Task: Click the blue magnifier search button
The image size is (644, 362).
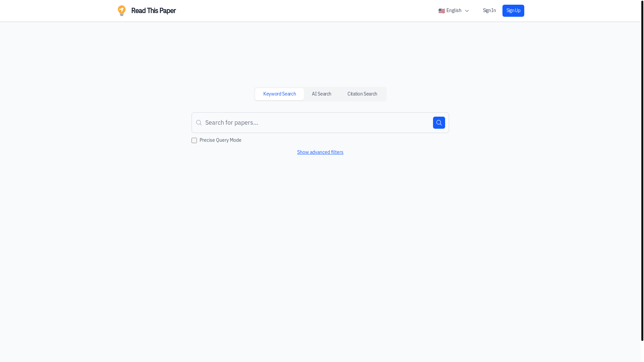Action: click(439, 123)
